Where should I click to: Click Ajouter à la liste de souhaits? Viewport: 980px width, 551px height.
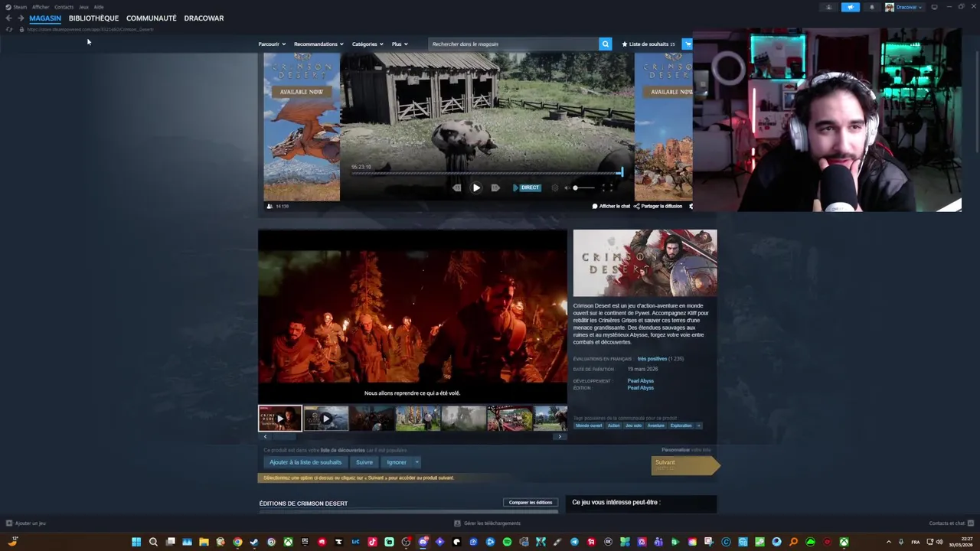coord(305,462)
